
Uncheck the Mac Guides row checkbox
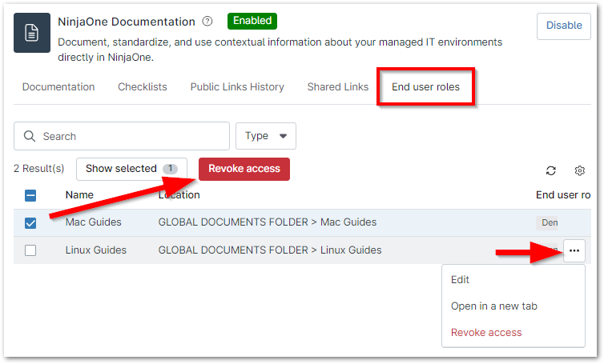pos(30,223)
